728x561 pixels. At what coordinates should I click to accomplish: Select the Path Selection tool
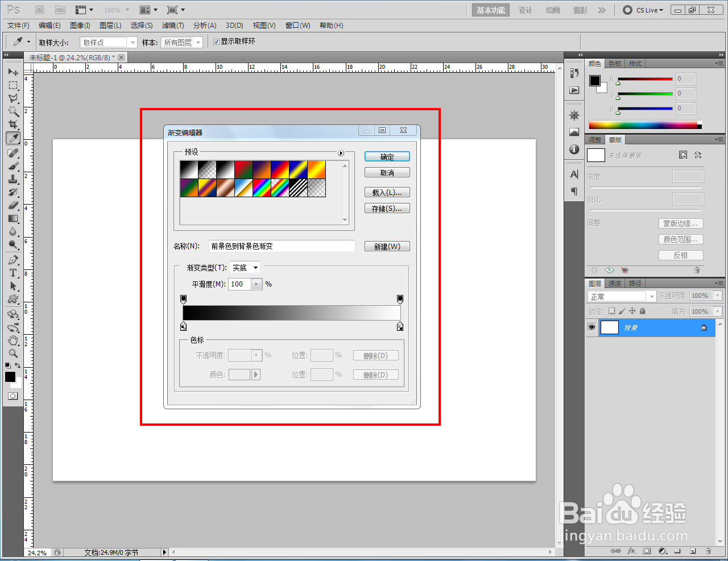(x=13, y=286)
